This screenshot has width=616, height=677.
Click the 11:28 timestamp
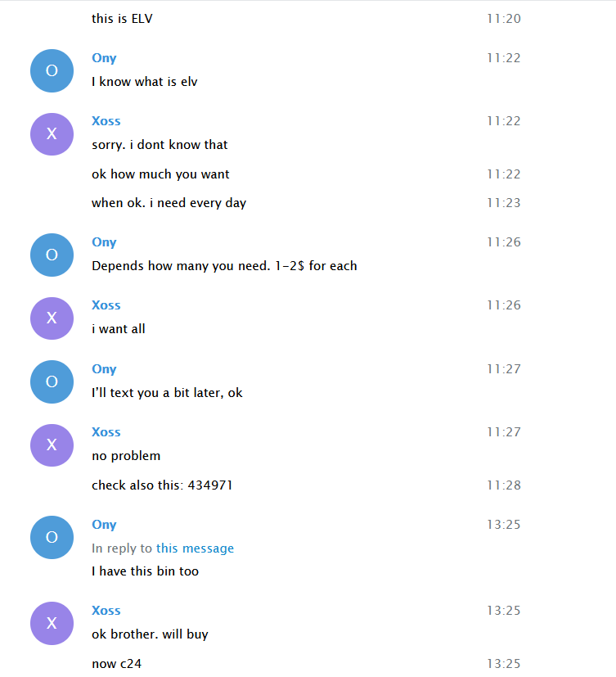[503, 485]
